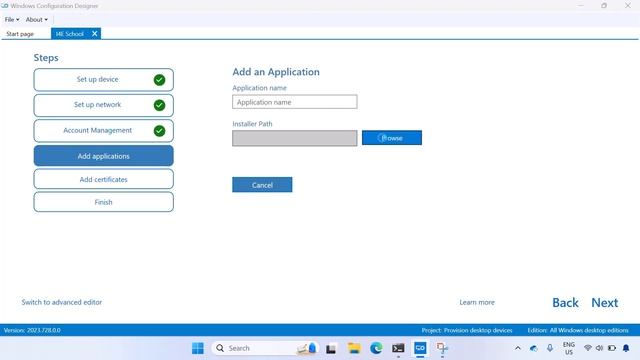Click the OneDrive tray icon

coord(533,348)
